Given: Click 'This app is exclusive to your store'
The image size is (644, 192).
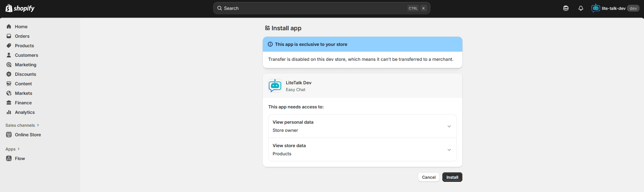Looking at the screenshot, I should click(311, 44).
